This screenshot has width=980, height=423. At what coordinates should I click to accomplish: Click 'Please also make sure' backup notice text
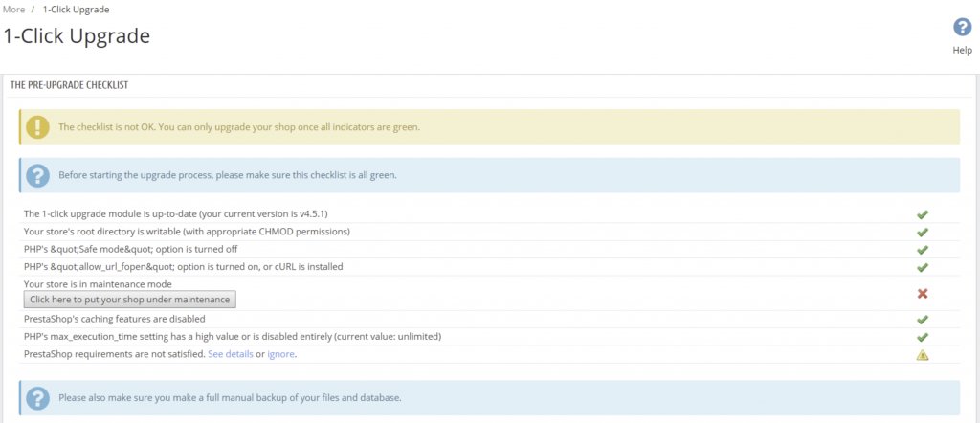point(230,397)
